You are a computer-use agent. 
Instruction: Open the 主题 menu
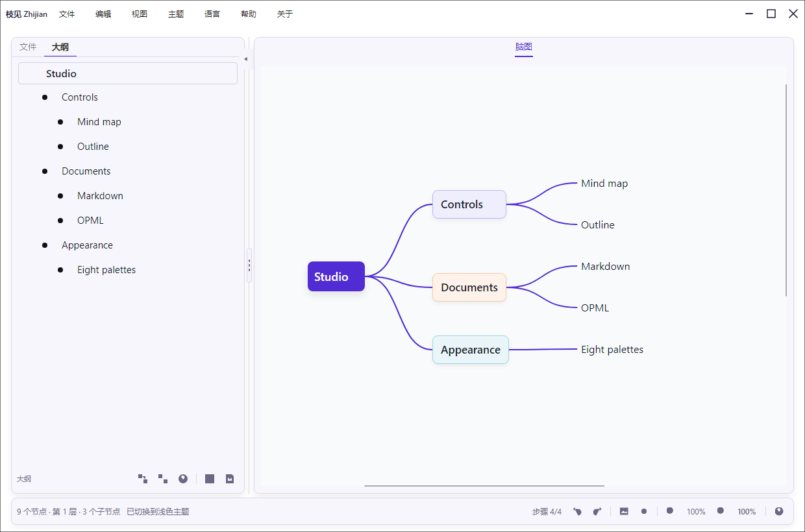click(176, 14)
